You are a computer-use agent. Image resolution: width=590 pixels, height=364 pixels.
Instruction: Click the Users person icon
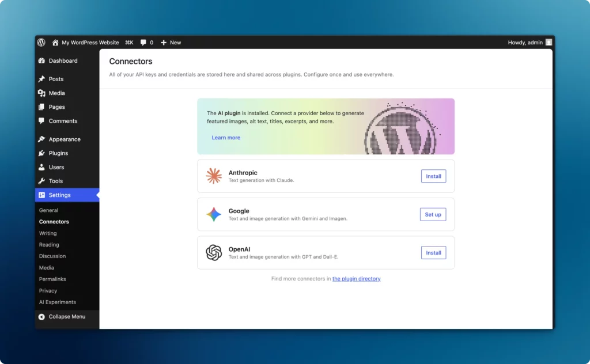pyautogui.click(x=41, y=167)
